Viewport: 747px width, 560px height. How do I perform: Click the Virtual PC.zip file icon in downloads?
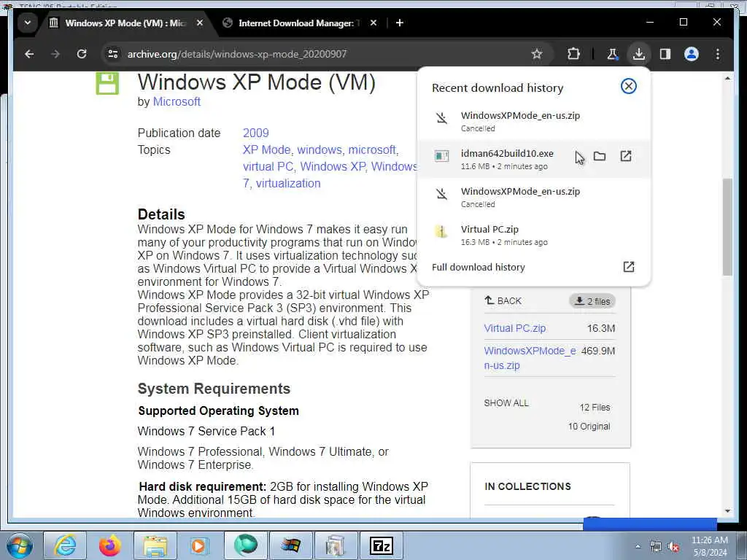(441, 232)
